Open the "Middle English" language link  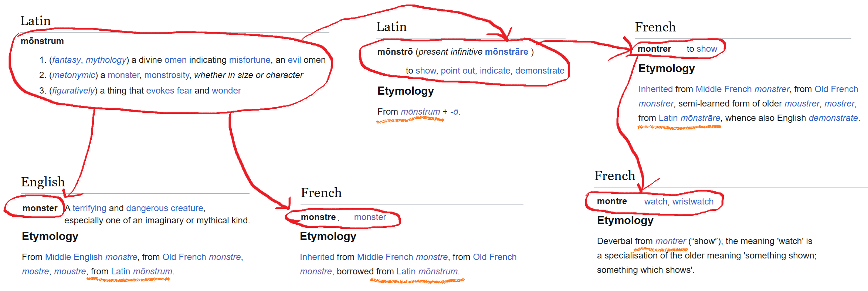(74, 257)
